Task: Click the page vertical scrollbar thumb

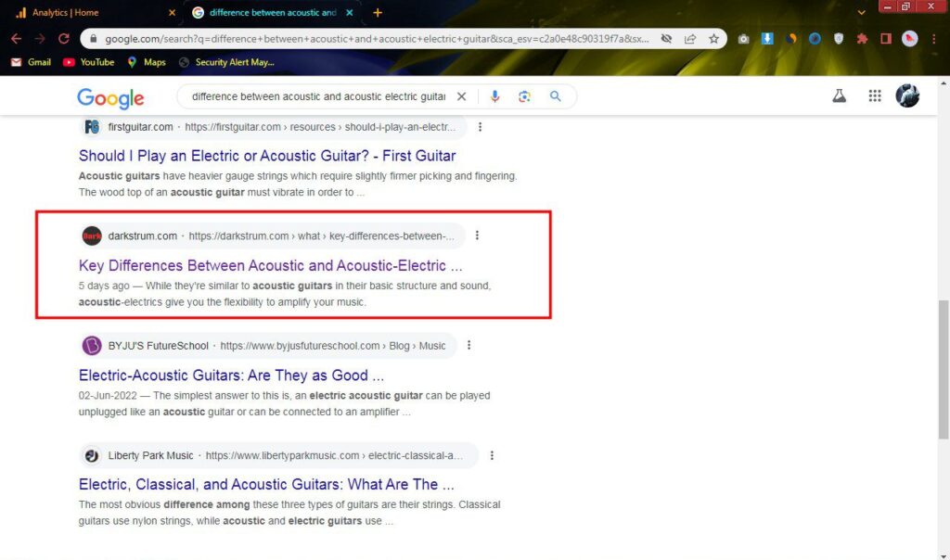Action: tap(944, 369)
